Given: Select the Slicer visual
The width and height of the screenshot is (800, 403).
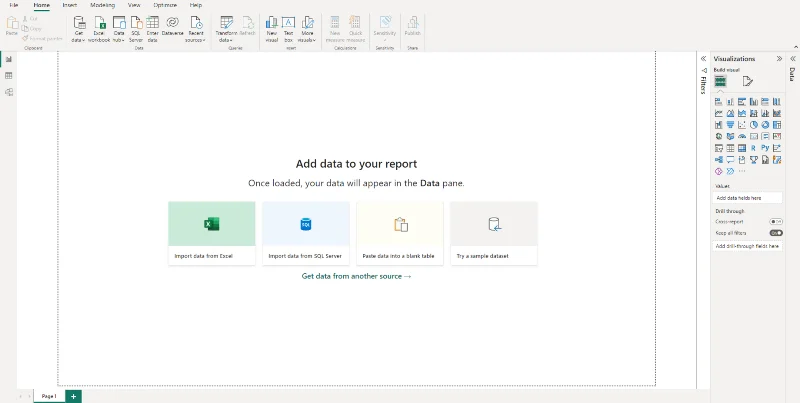Looking at the screenshot, I should [x=718, y=148].
